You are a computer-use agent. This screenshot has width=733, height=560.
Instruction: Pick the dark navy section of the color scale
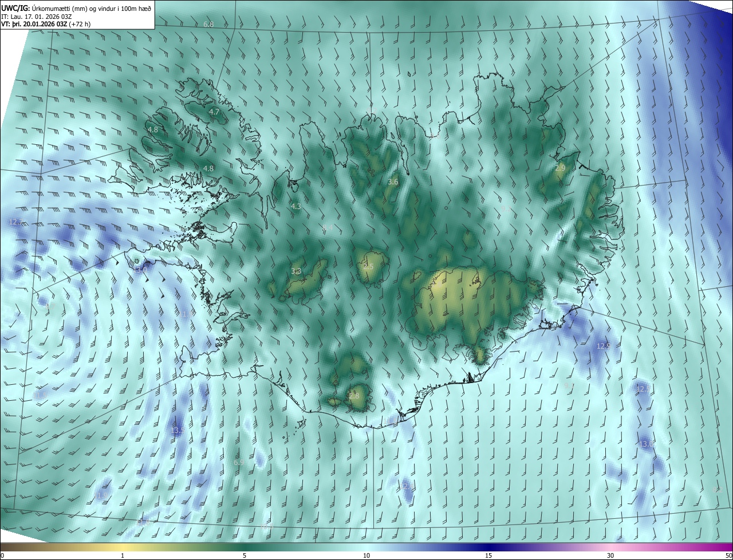click(x=488, y=547)
